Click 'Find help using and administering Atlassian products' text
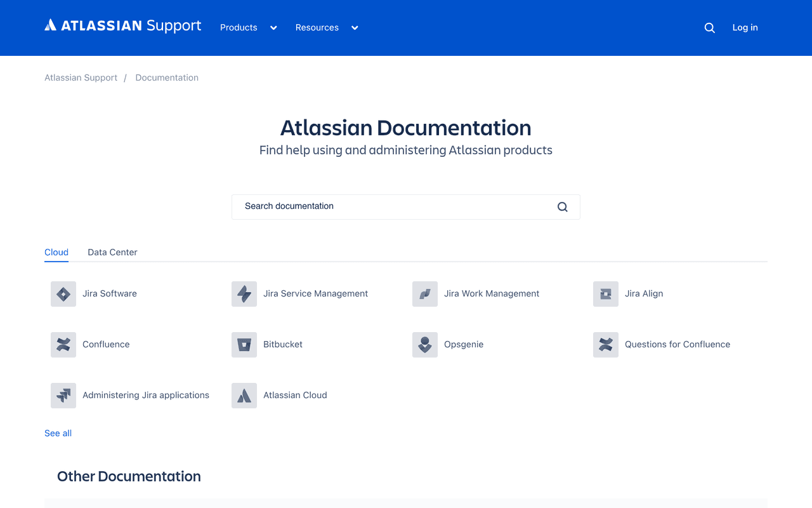 tap(406, 150)
